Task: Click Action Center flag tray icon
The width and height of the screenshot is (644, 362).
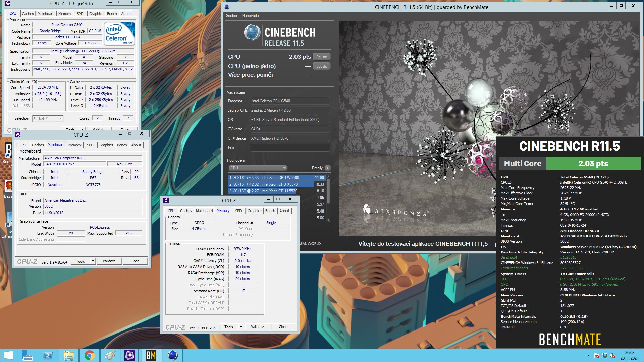Action: pyautogui.click(x=597, y=356)
